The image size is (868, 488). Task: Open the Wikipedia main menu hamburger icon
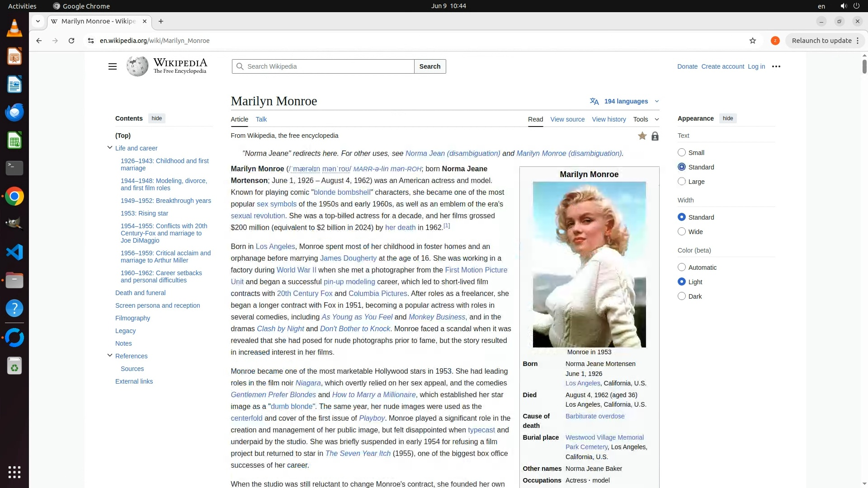pyautogui.click(x=113, y=66)
